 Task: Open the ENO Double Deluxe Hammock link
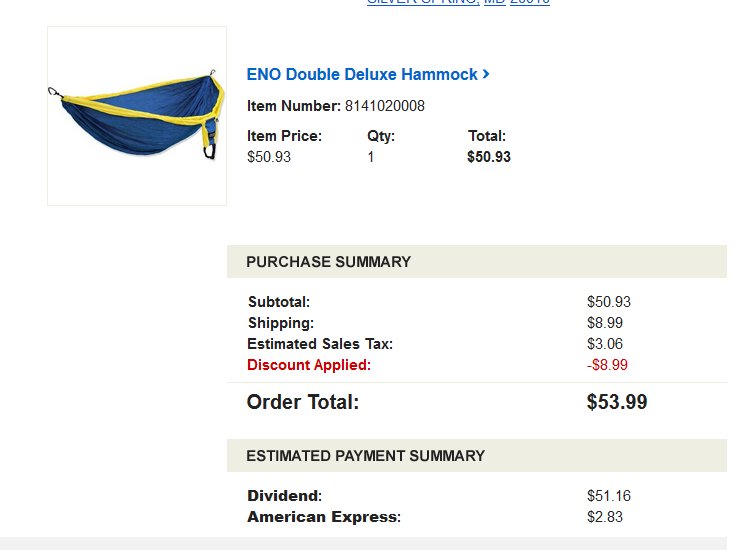point(362,75)
